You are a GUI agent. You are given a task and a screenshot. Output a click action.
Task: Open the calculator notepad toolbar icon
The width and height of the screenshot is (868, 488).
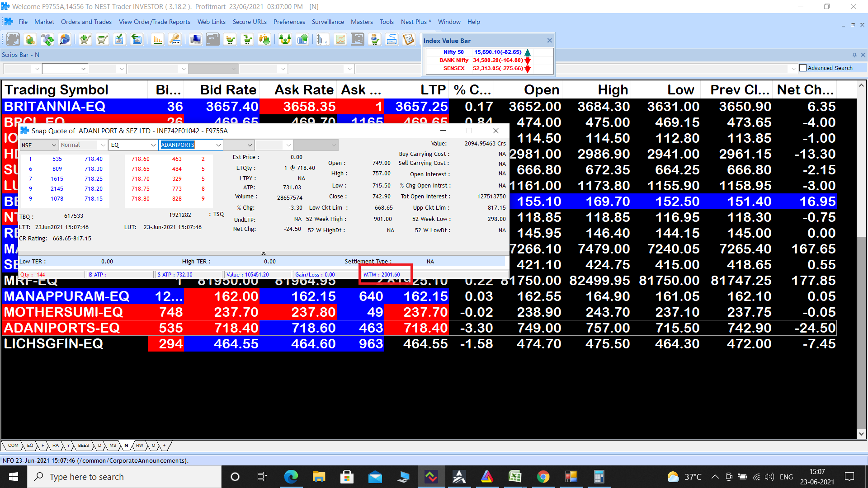(x=409, y=40)
